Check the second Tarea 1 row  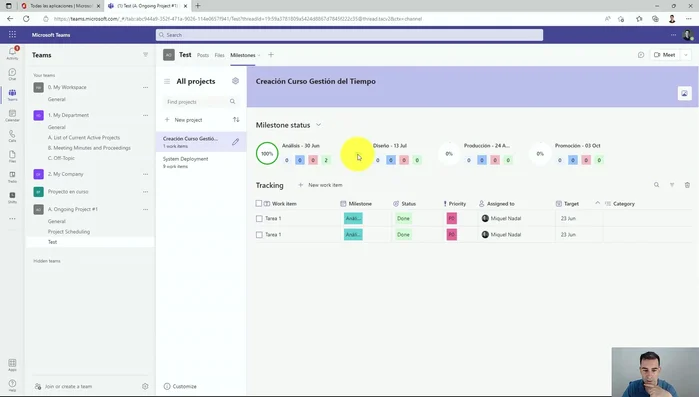tap(259, 234)
